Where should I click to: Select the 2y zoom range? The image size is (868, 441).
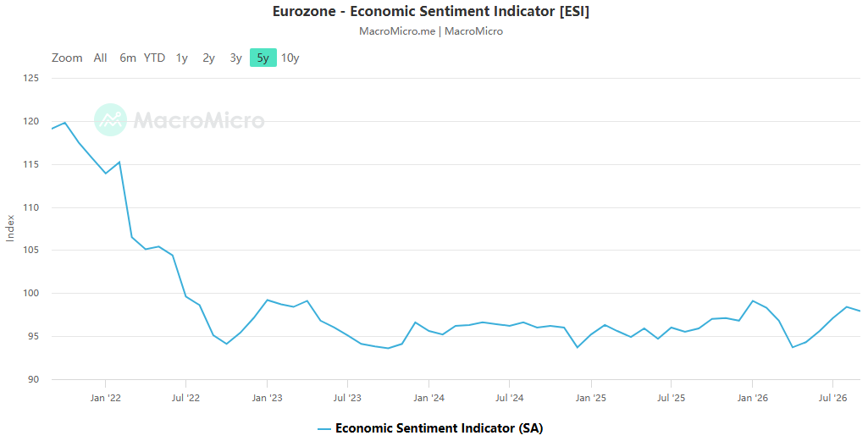coord(208,58)
